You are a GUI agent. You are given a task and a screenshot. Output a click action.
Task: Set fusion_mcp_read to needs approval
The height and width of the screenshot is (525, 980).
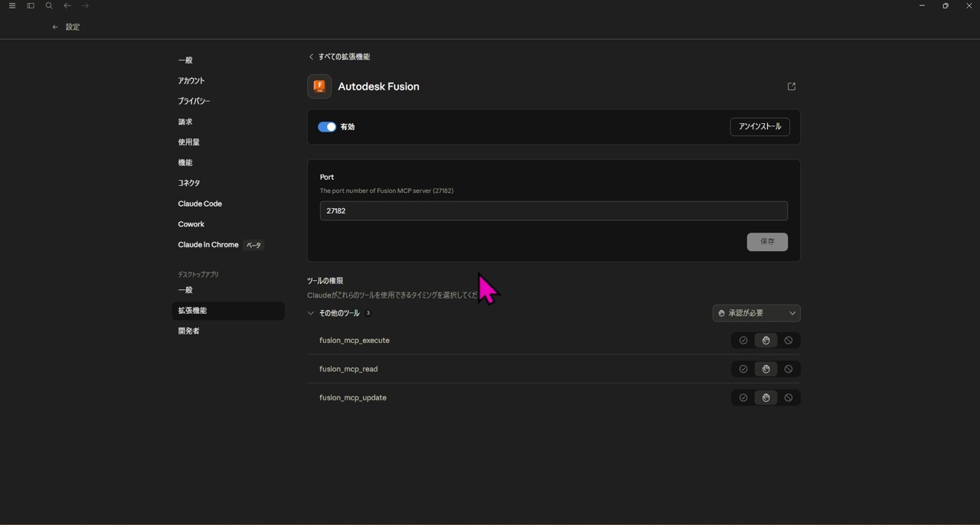tap(766, 369)
